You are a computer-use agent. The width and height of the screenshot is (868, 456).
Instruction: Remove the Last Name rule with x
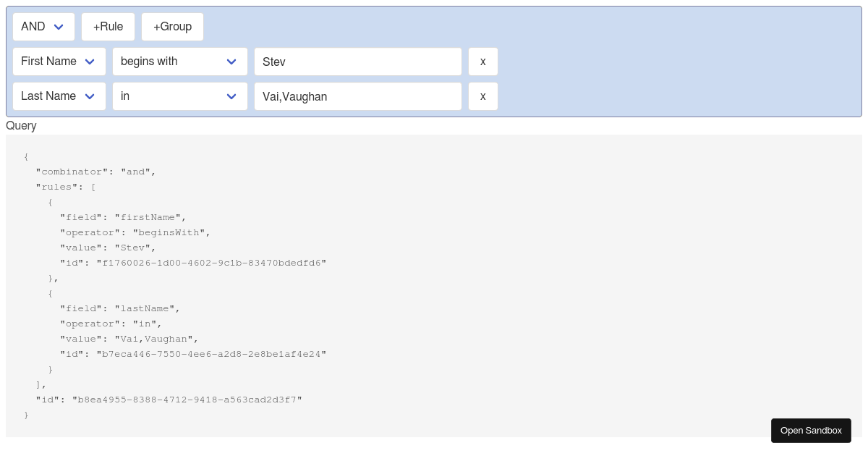(x=482, y=96)
